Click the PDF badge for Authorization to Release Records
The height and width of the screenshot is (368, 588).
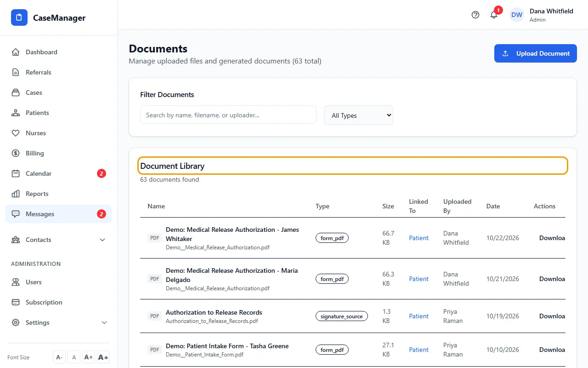pos(155,316)
